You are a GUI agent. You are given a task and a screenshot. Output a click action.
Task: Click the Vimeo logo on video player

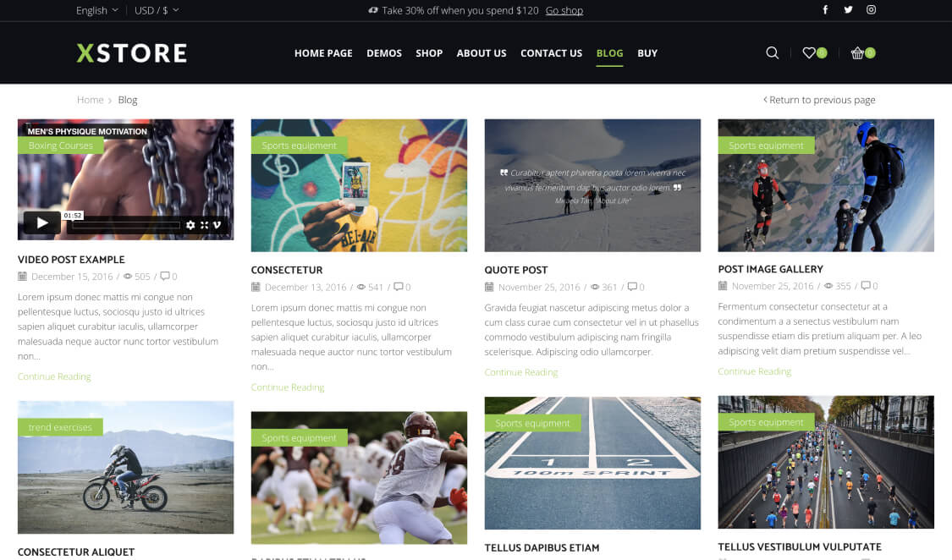(217, 225)
